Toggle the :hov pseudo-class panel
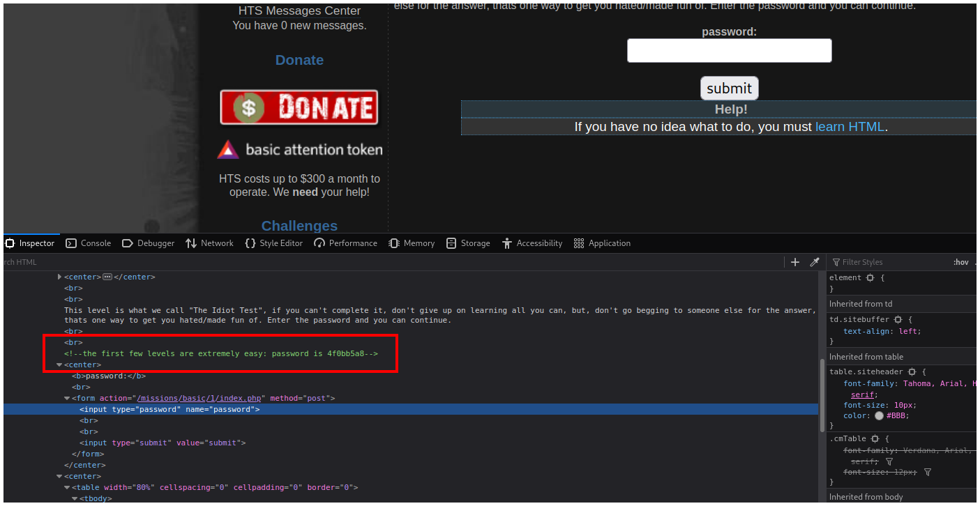This screenshot has width=980, height=506. (960, 262)
